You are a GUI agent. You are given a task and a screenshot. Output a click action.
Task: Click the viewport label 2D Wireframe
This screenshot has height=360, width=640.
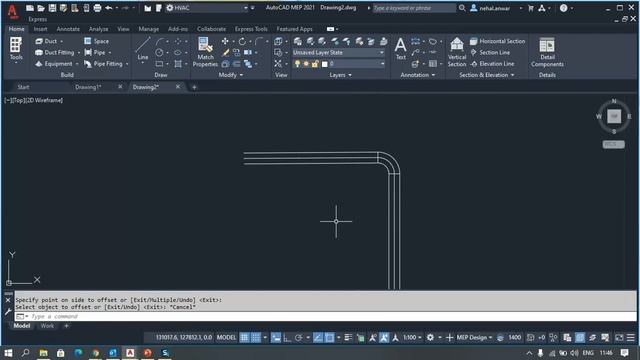(x=44, y=100)
